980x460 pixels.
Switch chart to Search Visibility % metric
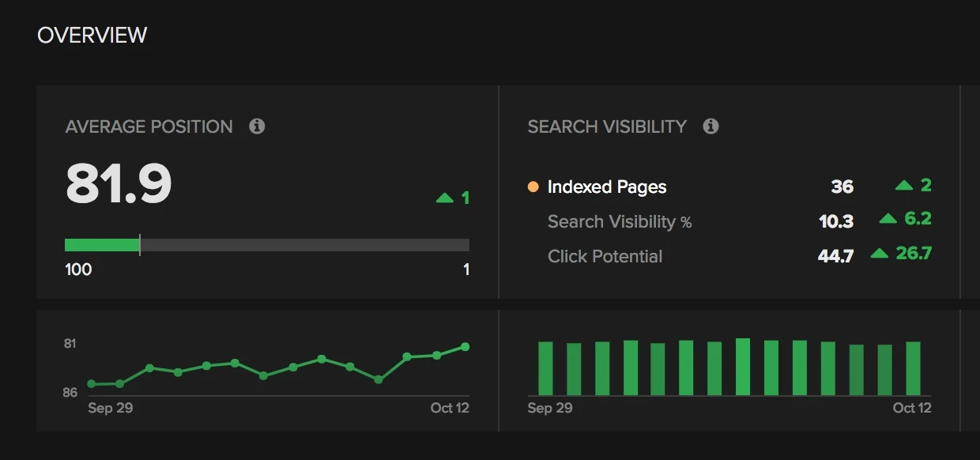(x=619, y=222)
